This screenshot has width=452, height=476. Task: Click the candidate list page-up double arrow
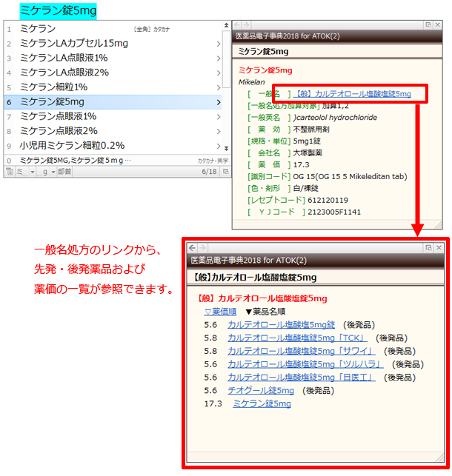[226, 25]
